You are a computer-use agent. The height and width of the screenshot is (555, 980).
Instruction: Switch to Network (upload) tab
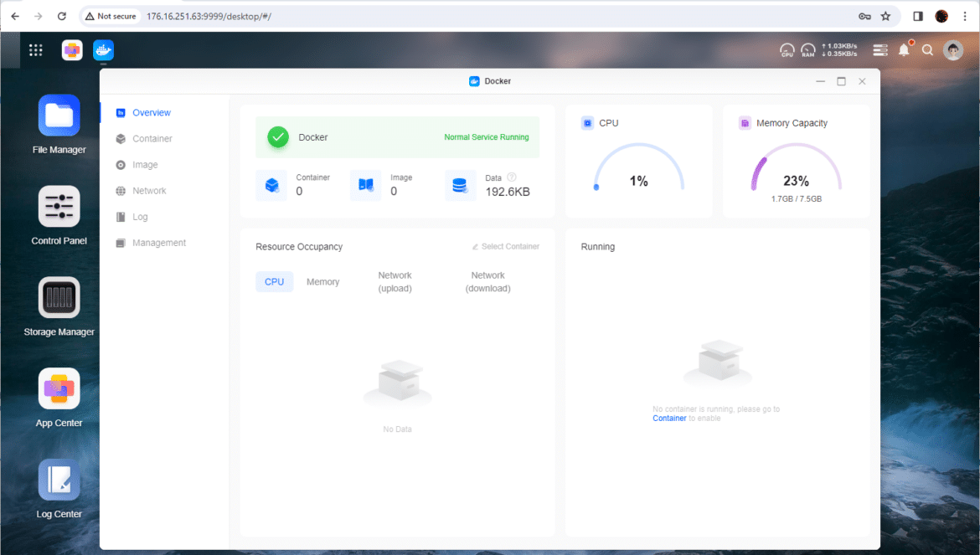click(395, 281)
